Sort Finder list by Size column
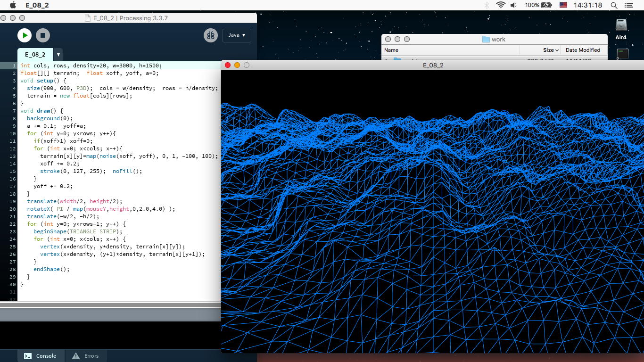The width and height of the screenshot is (644, 362). [x=548, y=50]
